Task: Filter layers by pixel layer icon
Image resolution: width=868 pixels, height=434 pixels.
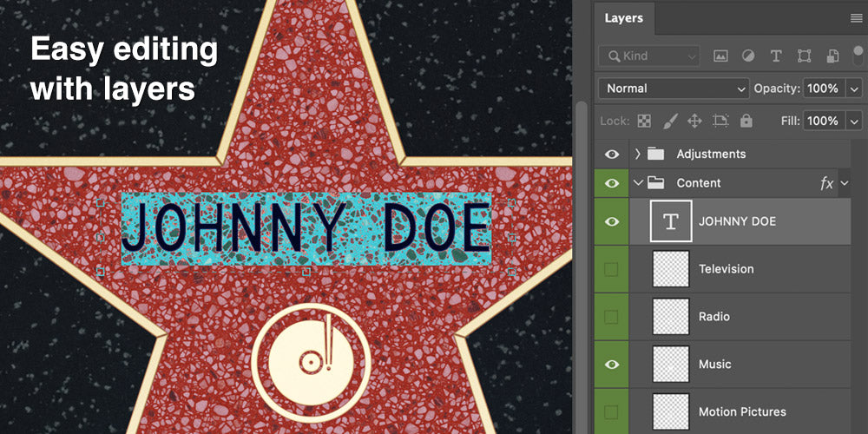Action: [x=720, y=56]
